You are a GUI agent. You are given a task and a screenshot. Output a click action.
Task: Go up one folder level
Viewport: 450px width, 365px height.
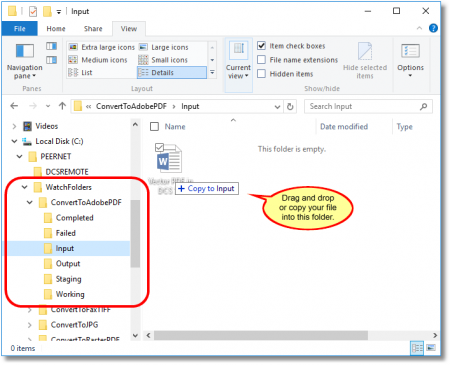[62, 106]
